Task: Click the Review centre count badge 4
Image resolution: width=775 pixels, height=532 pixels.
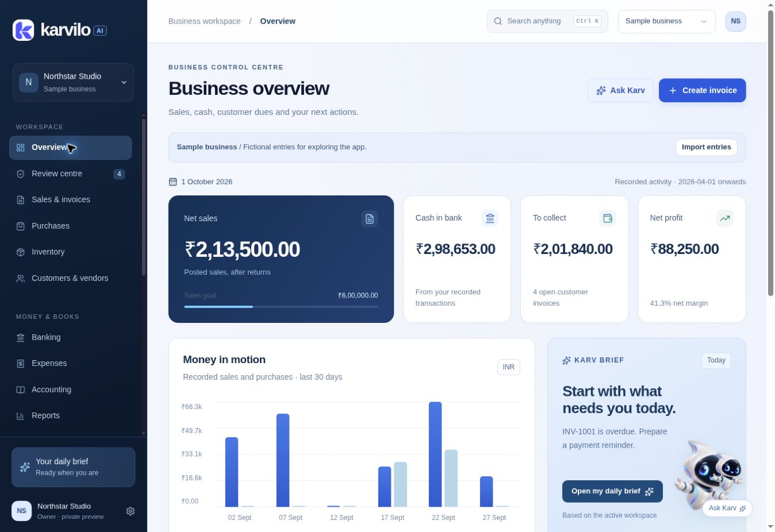Action: point(119,174)
